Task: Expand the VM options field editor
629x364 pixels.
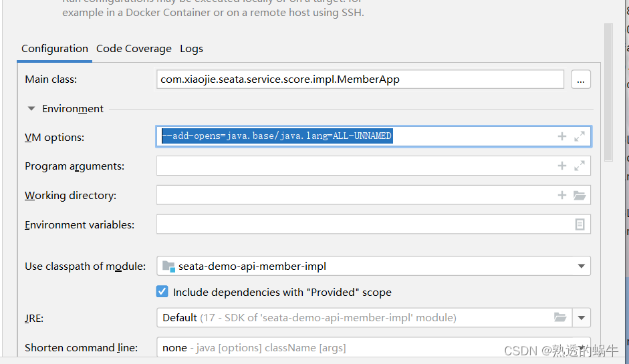Action: (580, 136)
